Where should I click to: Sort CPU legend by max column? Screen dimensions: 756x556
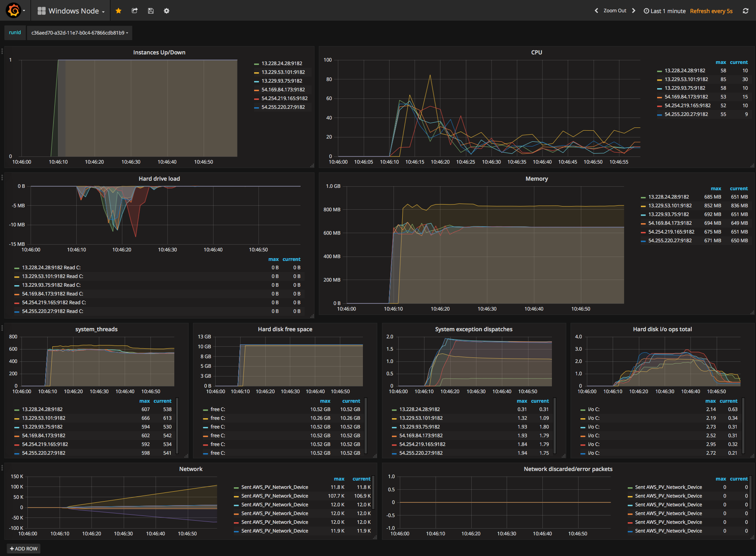pos(721,62)
